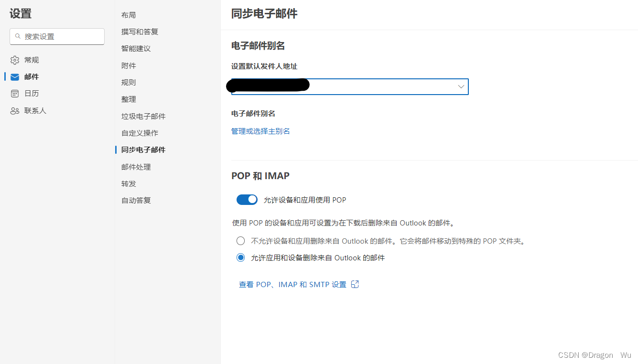
Task: Click the redacted default sender address field
Action: pyautogui.click(x=350, y=86)
